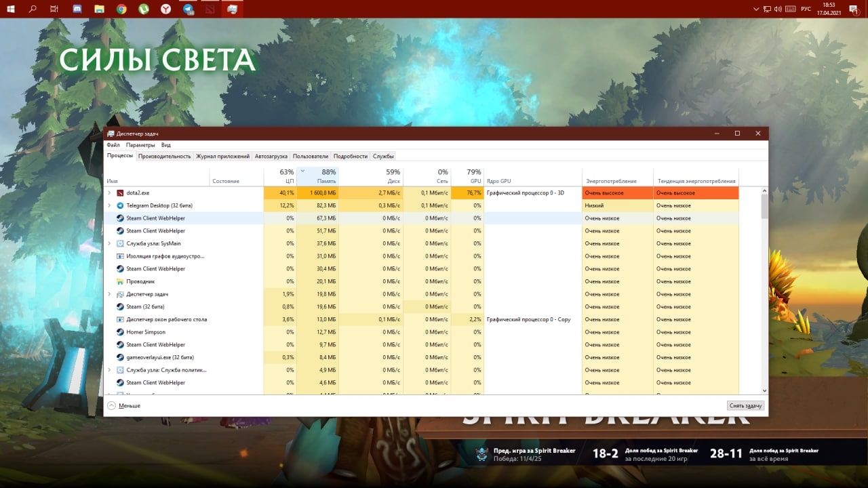Click the Task Manager title bar icon

(x=111, y=134)
